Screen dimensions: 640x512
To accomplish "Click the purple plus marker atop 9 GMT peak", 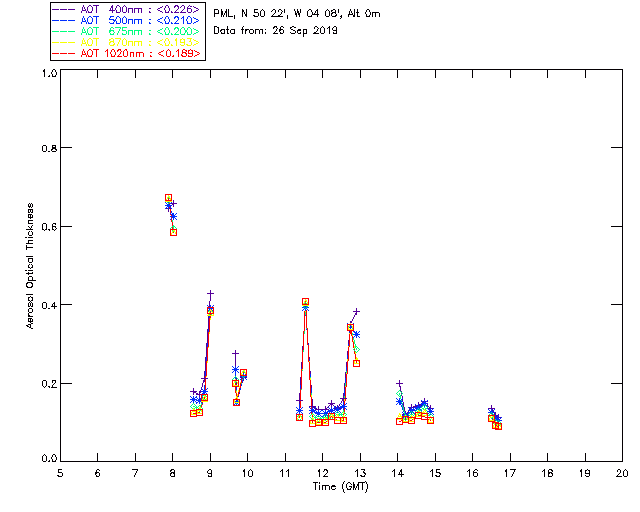I will coord(210,293).
